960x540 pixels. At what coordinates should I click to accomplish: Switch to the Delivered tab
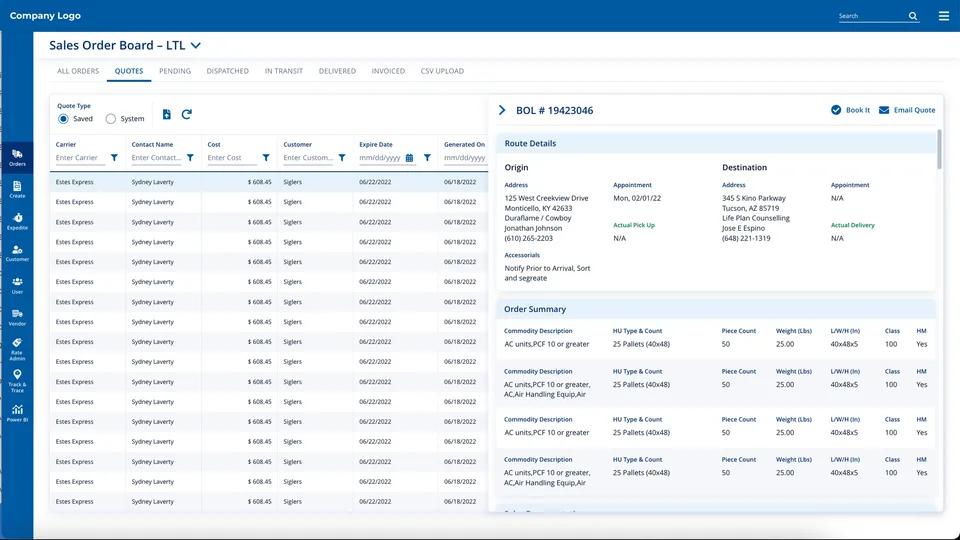coord(337,71)
